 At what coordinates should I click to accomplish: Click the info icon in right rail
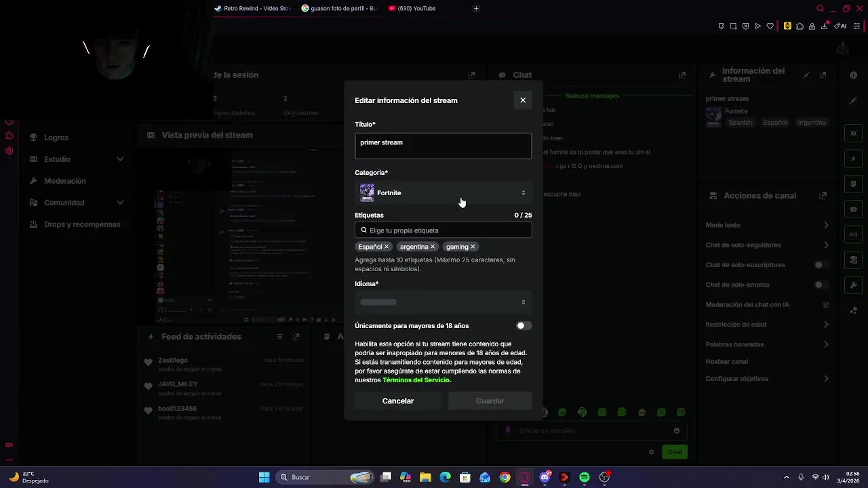click(854, 75)
